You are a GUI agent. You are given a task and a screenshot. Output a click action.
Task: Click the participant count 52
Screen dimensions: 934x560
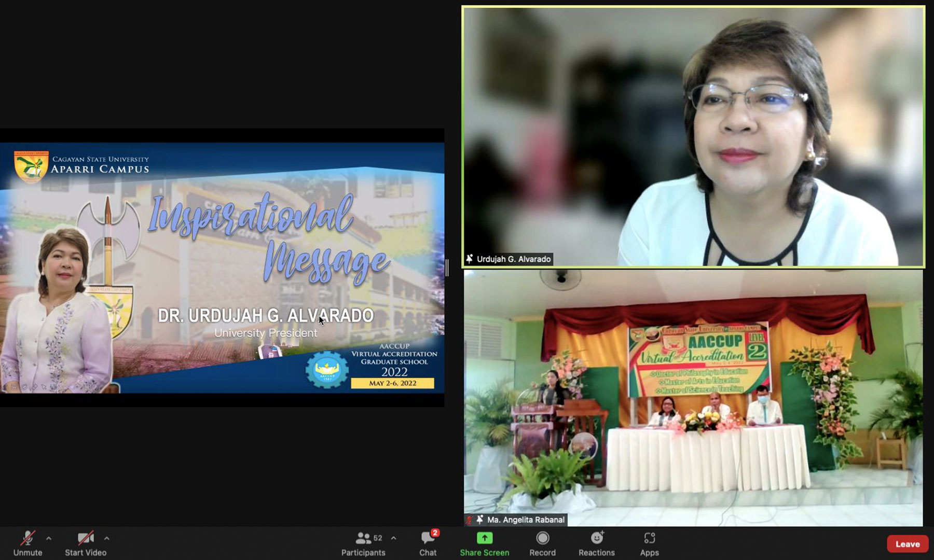378,538
